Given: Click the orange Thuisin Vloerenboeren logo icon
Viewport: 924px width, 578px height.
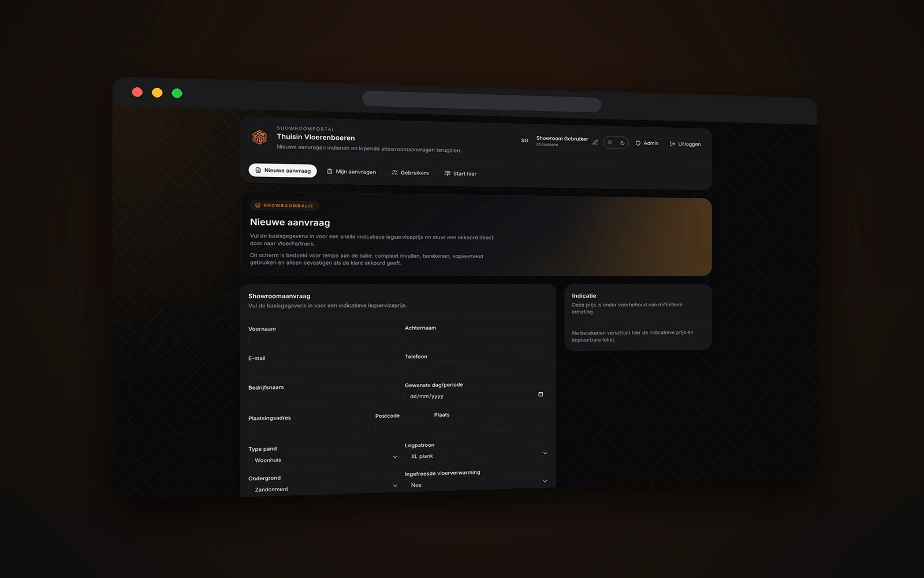Looking at the screenshot, I should tap(259, 137).
